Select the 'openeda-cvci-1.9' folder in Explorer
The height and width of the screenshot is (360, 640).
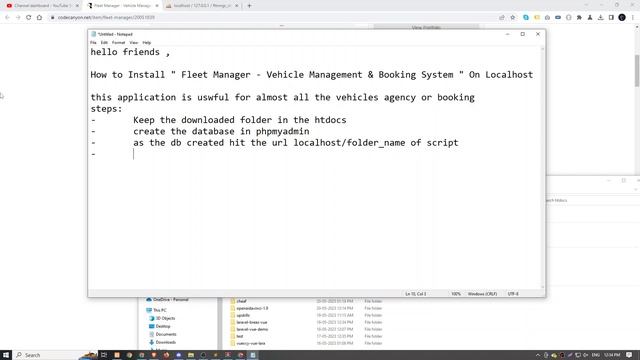click(249, 309)
